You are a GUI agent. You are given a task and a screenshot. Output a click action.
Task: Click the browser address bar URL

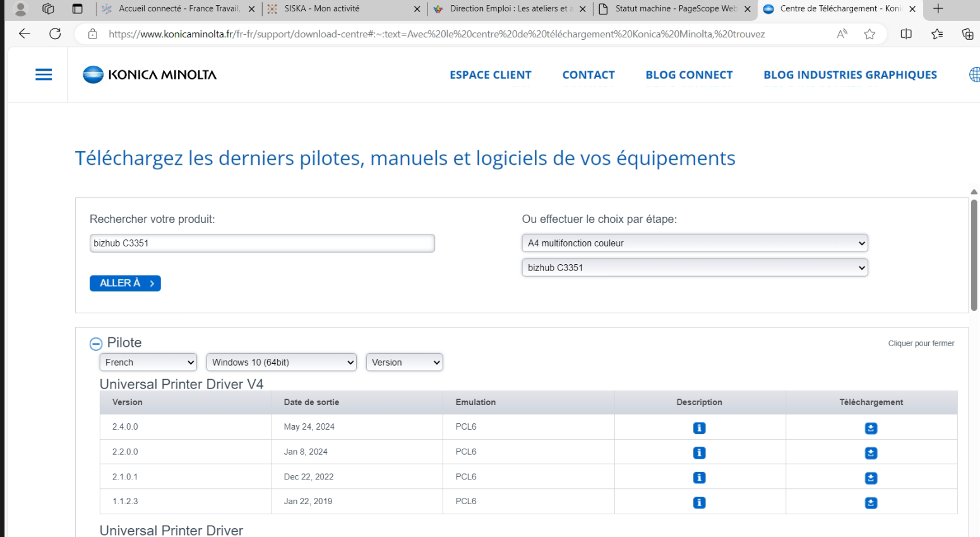pos(436,34)
